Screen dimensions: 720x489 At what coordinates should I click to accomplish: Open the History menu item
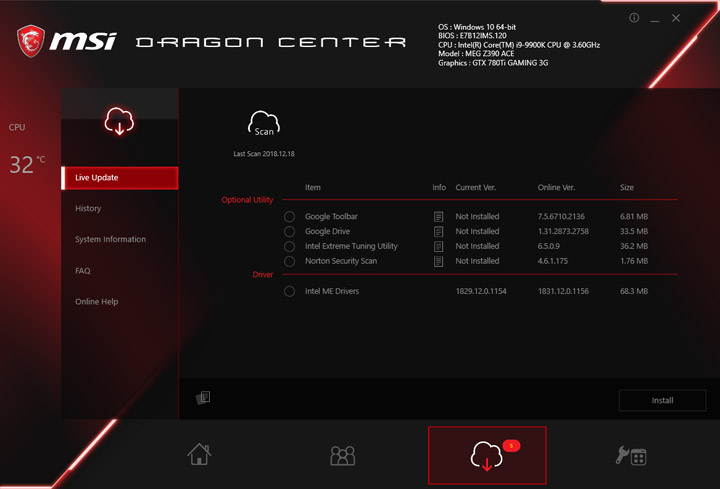point(88,208)
